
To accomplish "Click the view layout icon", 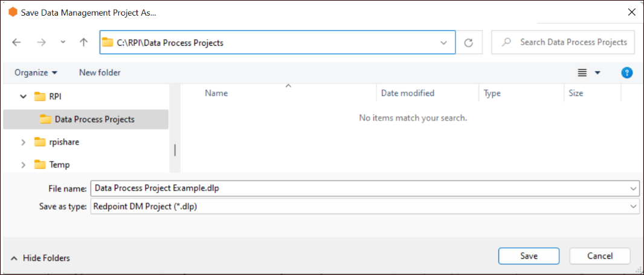I will [582, 73].
